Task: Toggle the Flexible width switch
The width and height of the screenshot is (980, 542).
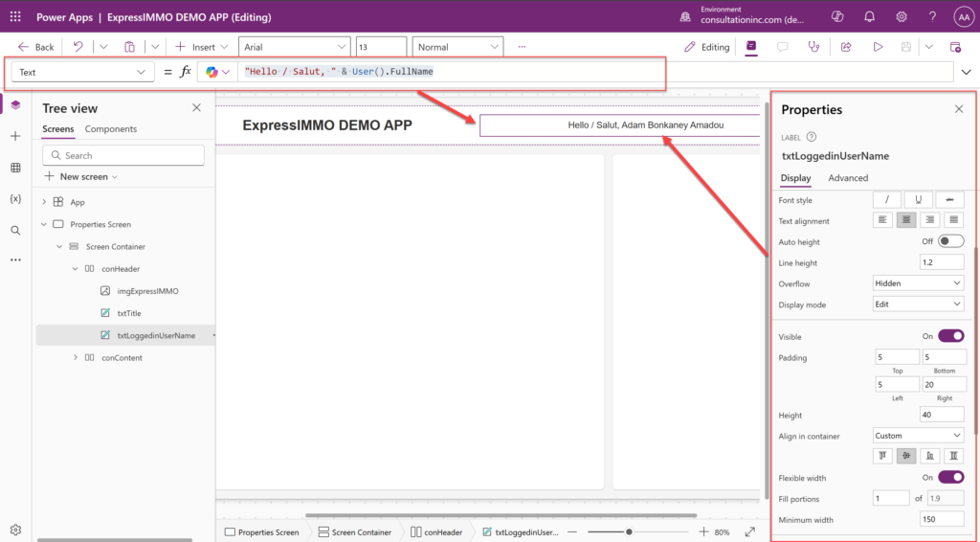Action: (x=950, y=478)
